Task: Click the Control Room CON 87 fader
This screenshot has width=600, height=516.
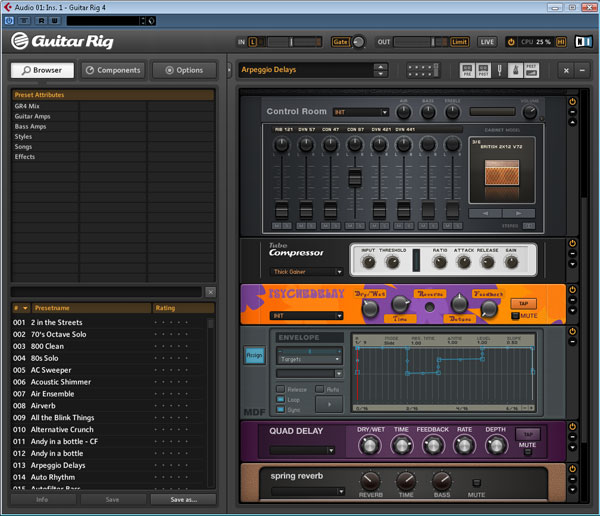Action: pos(355,178)
